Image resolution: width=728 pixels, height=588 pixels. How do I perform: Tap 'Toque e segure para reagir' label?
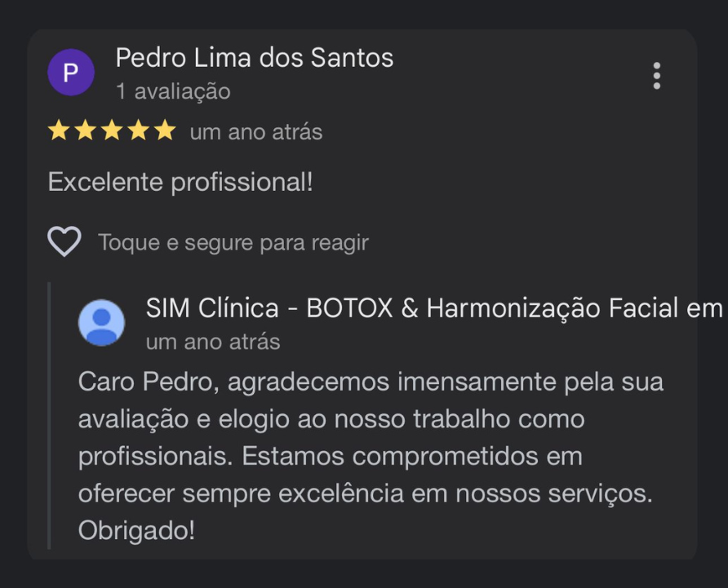(x=233, y=243)
